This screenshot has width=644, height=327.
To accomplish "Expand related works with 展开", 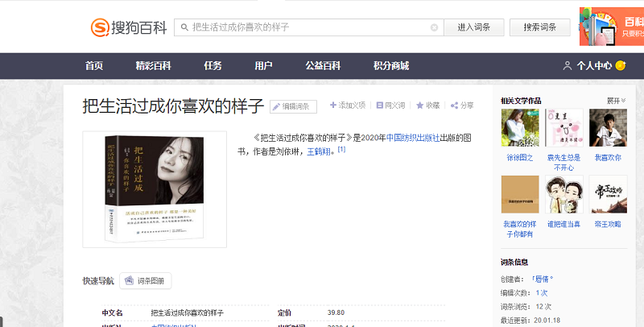I will pyautogui.click(x=617, y=101).
